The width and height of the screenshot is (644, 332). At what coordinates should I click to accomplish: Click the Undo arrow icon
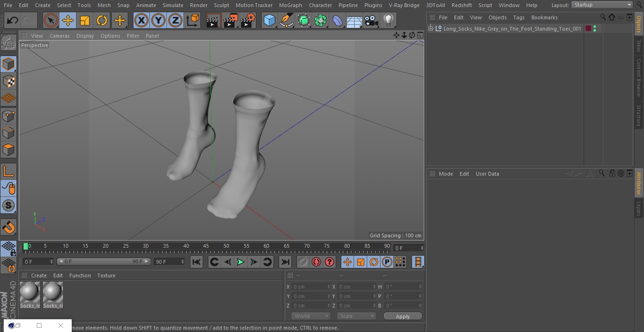point(13,20)
